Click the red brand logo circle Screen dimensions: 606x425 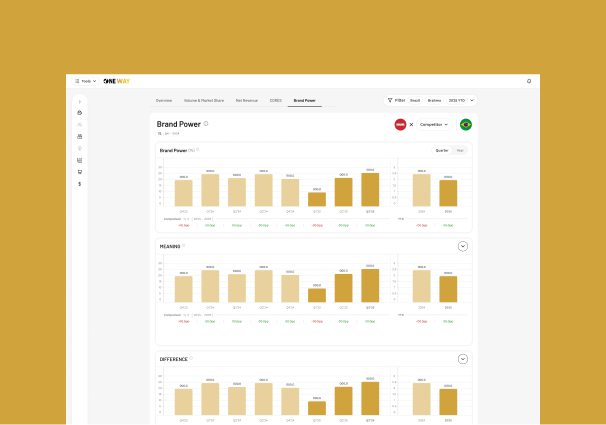pyautogui.click(x=400, y=124)
